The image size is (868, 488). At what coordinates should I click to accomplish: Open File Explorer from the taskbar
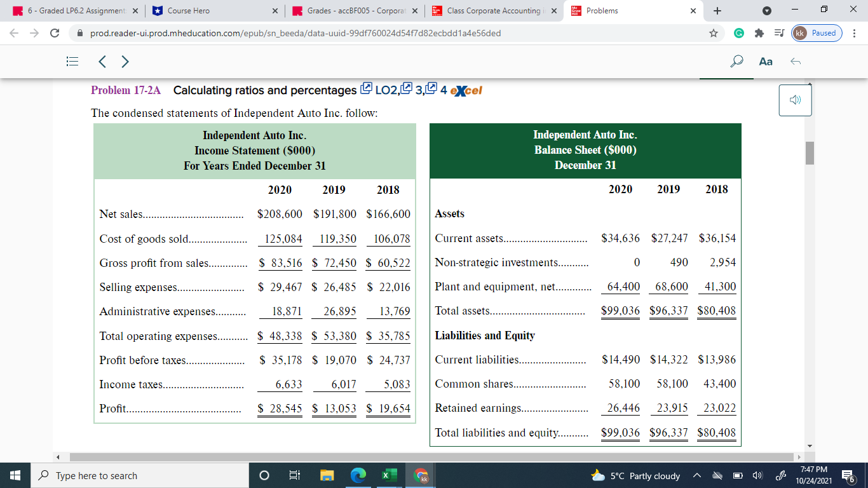(x=326, y=475)
